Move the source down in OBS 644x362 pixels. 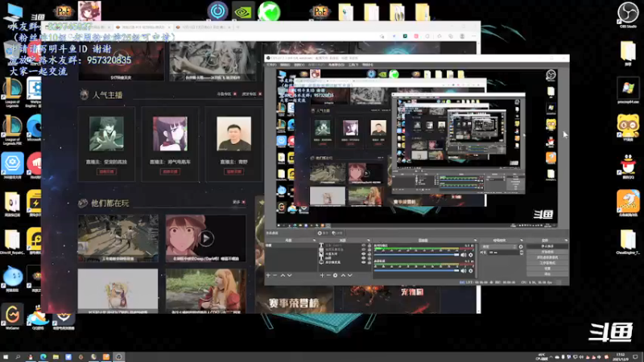[x=350, y=275]
